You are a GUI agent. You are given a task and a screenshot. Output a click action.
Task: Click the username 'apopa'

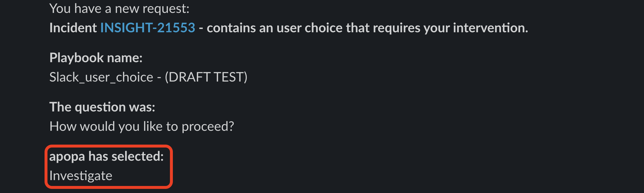pos(67,156)
